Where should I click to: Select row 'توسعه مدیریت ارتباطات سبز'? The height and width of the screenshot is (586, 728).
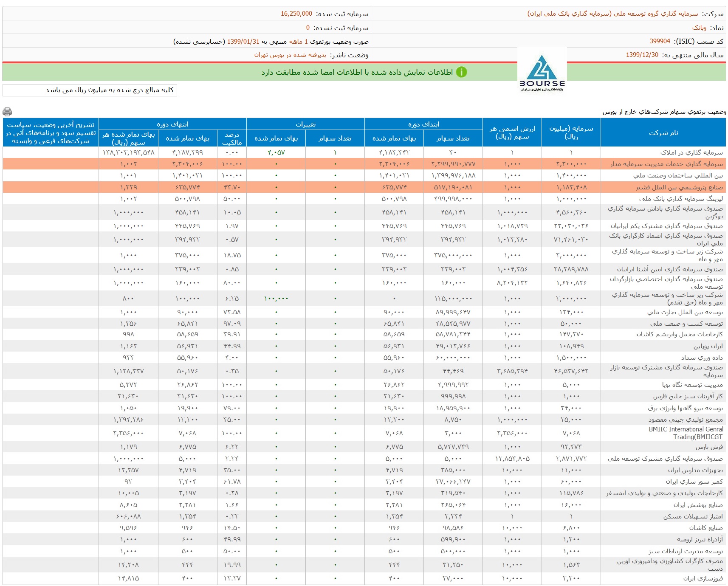tap(364, 551)
